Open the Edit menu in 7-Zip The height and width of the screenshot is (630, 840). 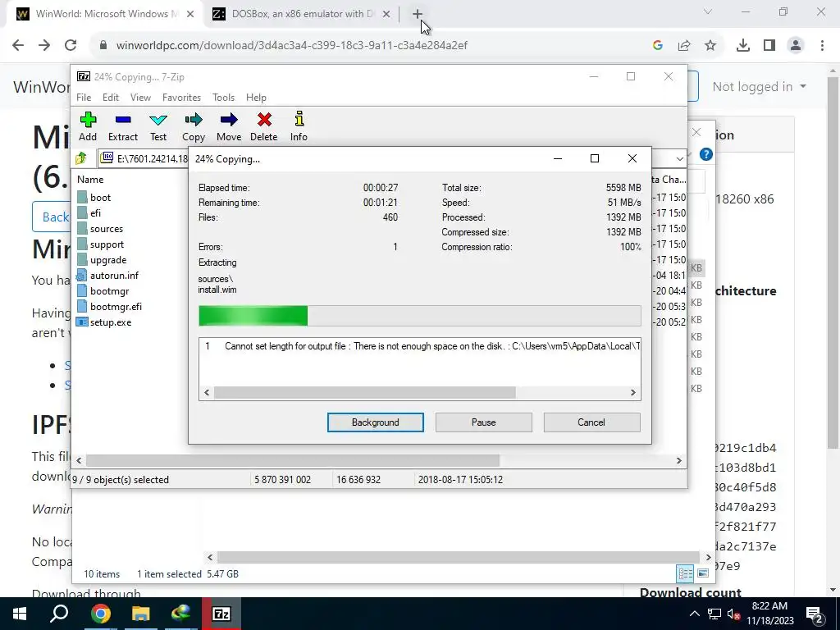coord(111,98)
